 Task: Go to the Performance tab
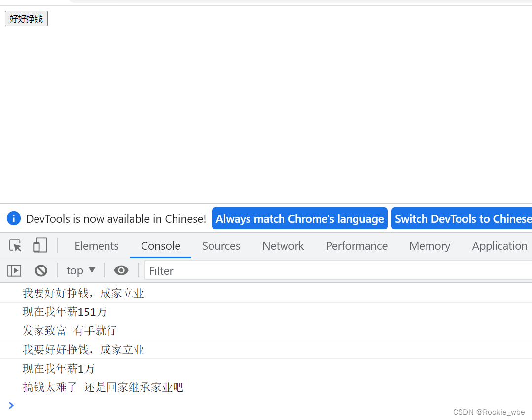coord(356,246)
